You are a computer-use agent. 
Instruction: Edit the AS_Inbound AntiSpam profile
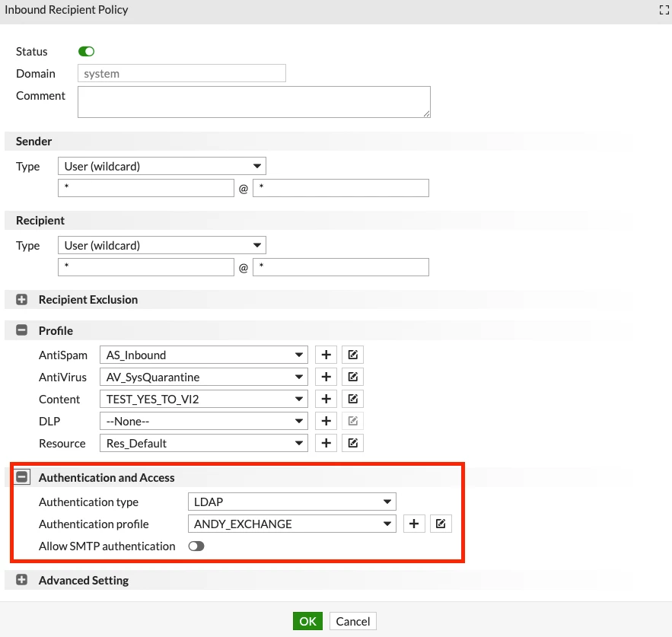tap(352, 355)
